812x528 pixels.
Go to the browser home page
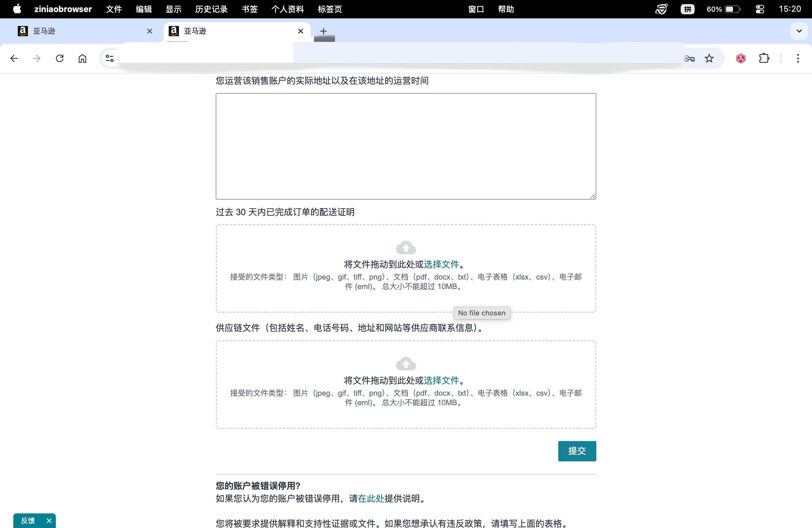click(82, 58)
